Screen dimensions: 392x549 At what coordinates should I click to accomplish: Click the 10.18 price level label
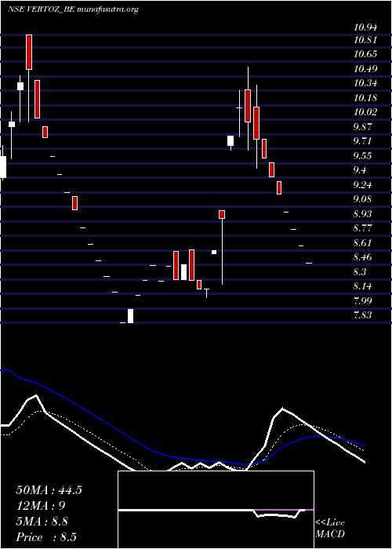366,98
